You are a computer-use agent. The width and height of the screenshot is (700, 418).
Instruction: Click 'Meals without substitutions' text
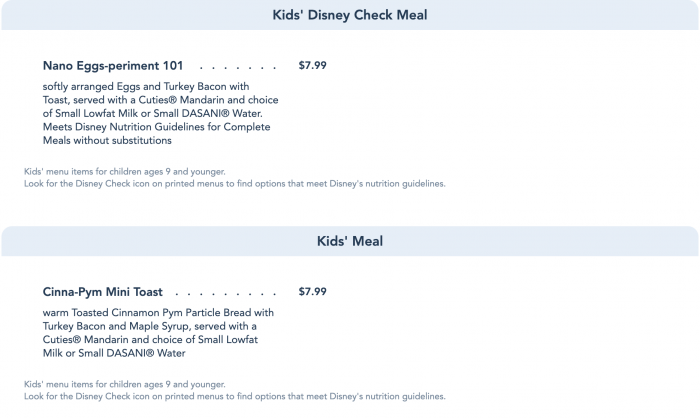(107, 140)
